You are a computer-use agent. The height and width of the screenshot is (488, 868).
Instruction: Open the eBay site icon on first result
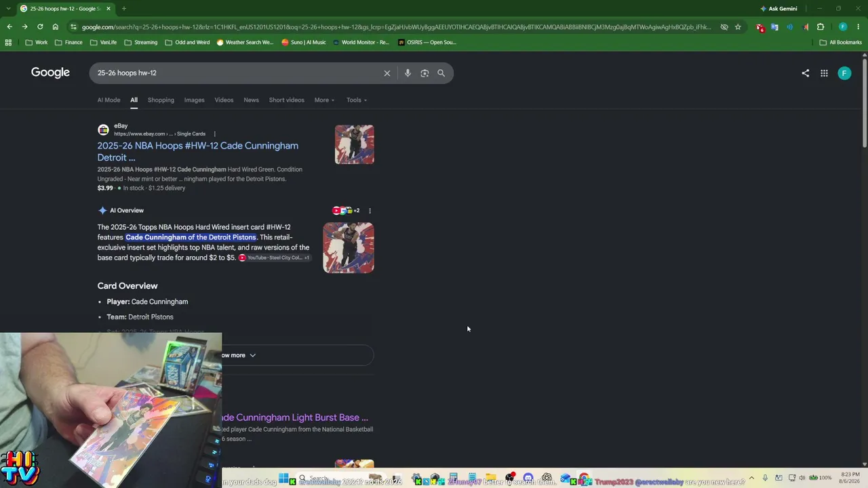point(103,130)
